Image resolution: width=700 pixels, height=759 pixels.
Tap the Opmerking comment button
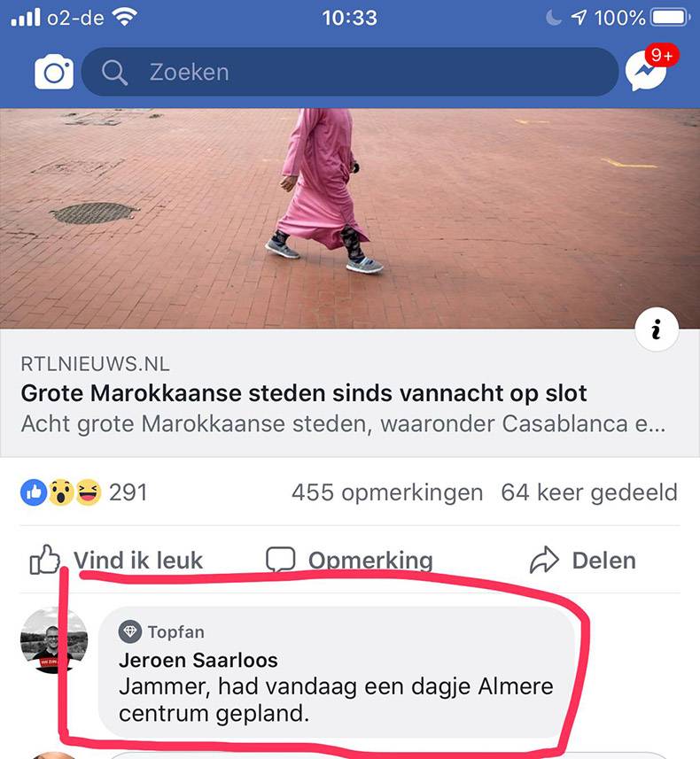coord(349,560)
